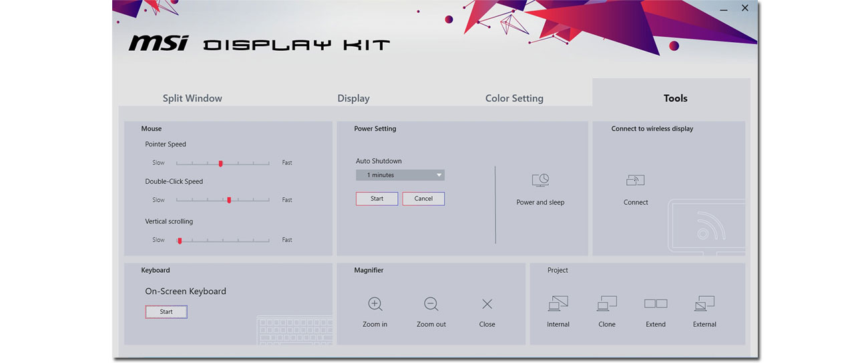Select the Tools tab

tap(675, 98)
